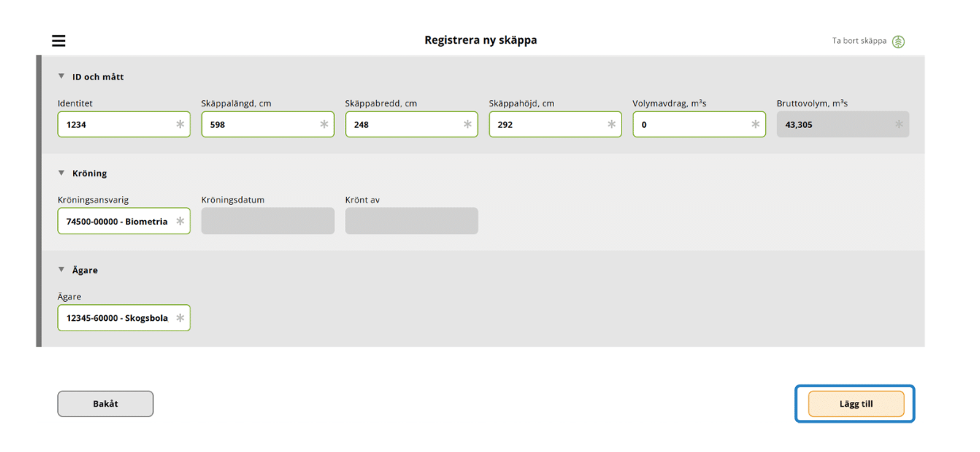Screen dimensions: 980x452
Task: Click Ta bort skäppa link
Action: point(859,41)
